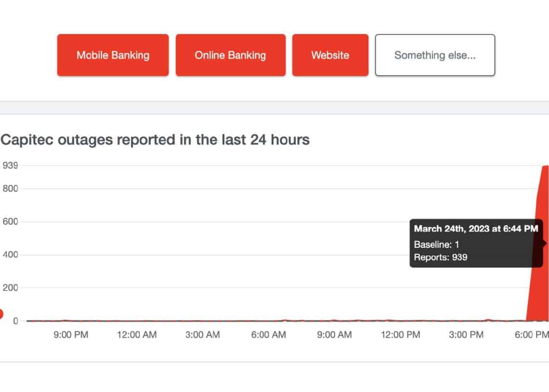Click the 600 gridline value label
This screenshot has height=392, width=549.
(10, 222)
